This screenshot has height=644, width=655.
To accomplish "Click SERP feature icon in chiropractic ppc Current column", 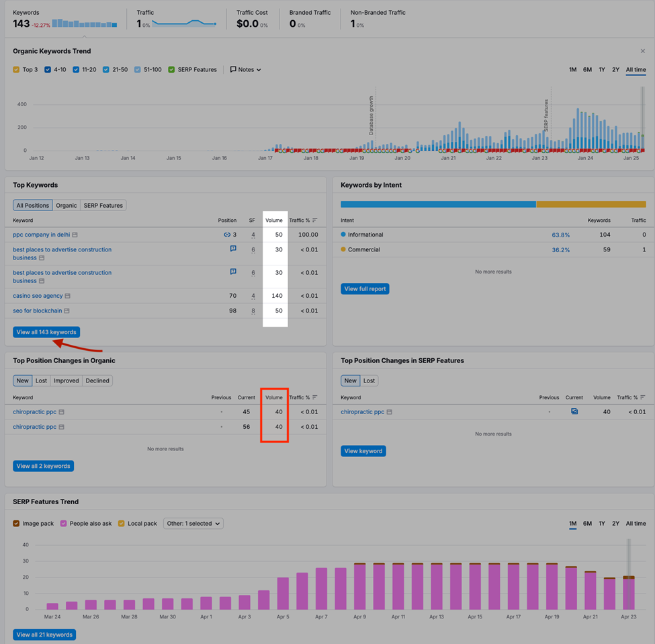I will click(x=574, y=411).
